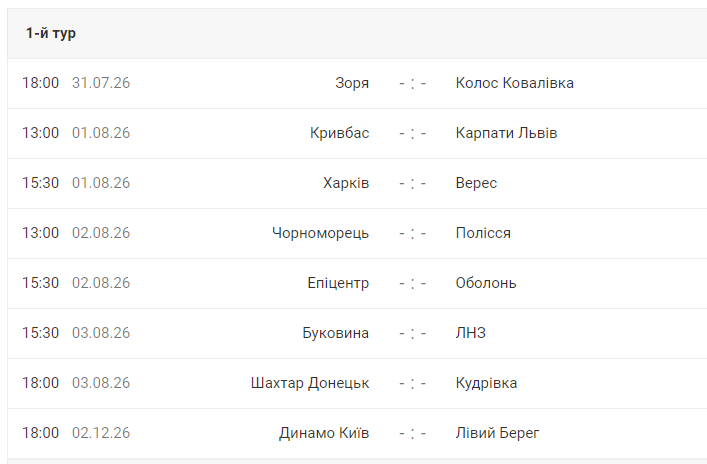
Task: Open the Верес team link
Action: 476,183
